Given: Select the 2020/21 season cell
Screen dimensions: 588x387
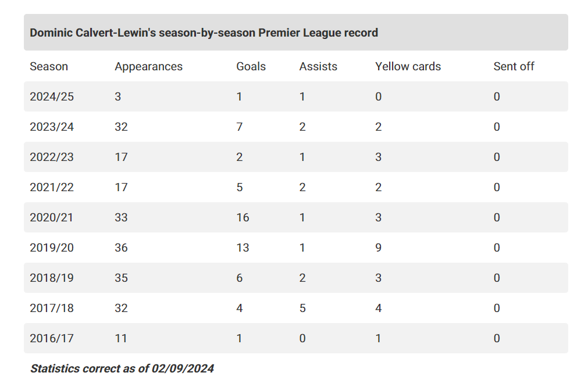Looking at the screenshot, I should pyautogui.click(x=52, y=217).
